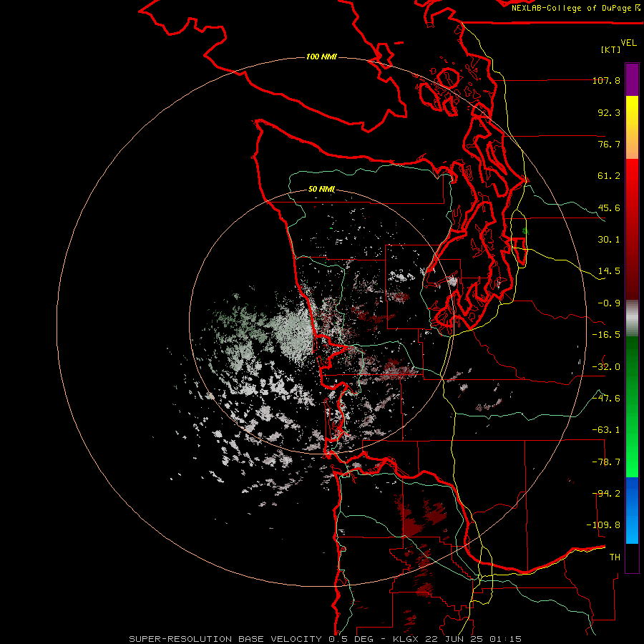
Task: Click the 14.5 legend value
Action: tap(609, 271)
